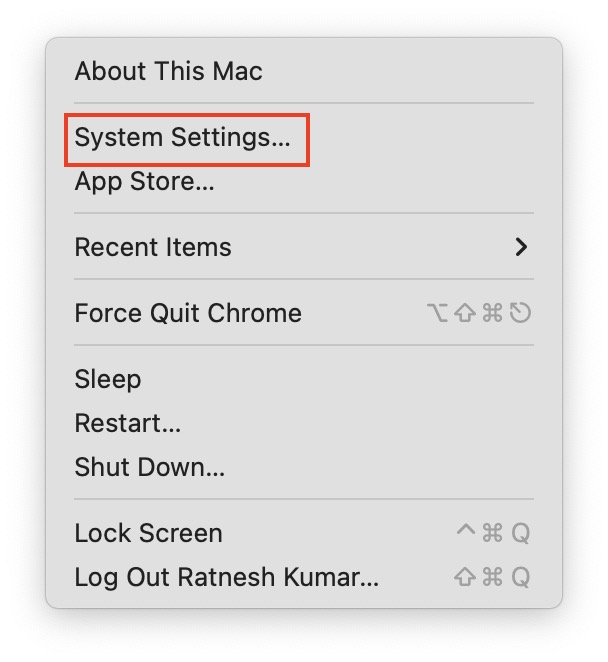The width and height of the screenshot is (608, 662).
Task: Log Out Ratnesh Kumar
Action: [x=226, y=577]
